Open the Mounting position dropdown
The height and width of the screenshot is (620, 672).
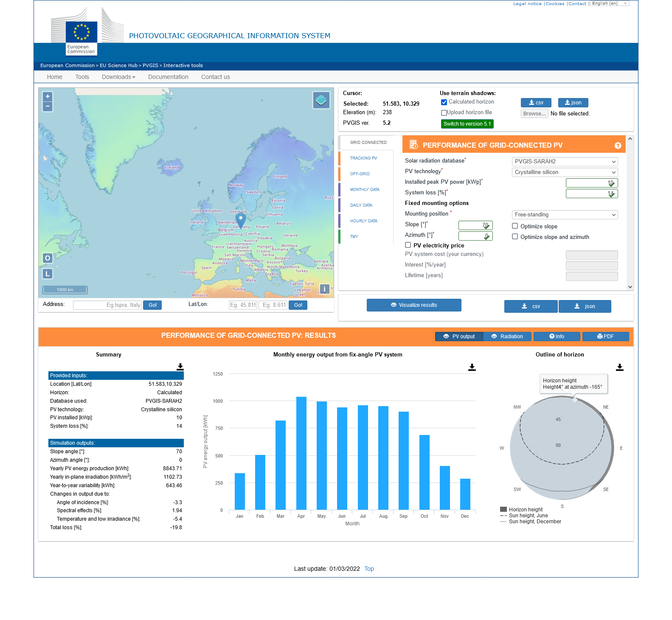565,215
